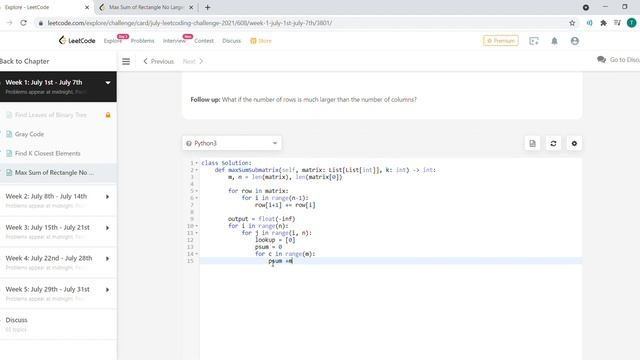The image size is (640, 360).
Task: Expand Week 3: July 15th - July 21st
Action: pos(107,228)
